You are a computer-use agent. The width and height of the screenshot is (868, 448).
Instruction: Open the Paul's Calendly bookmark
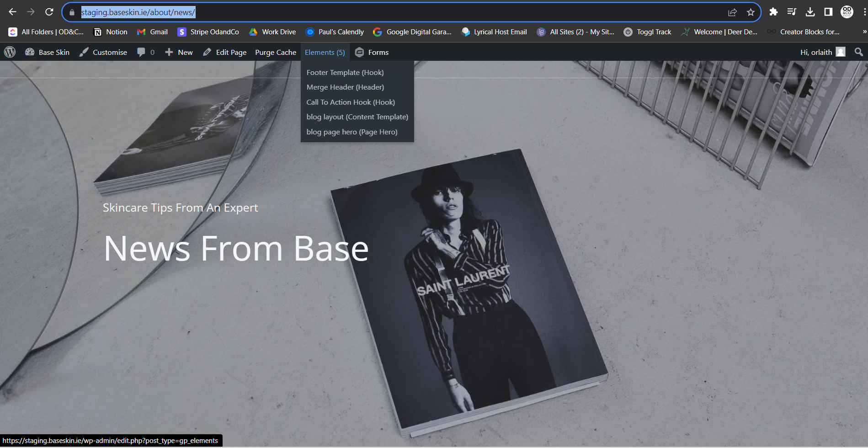click(335, 32)
